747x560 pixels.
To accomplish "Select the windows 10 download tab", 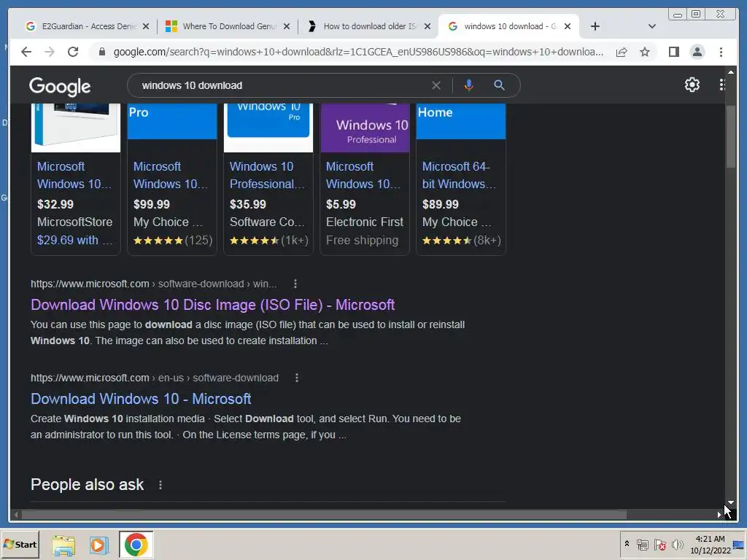I will 508,27.
